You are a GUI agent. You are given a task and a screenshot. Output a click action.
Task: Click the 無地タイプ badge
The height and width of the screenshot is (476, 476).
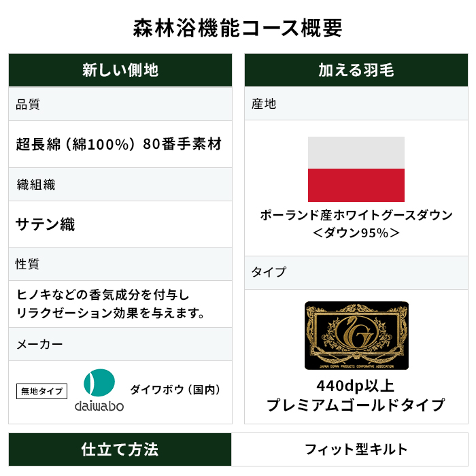coord(41,391)
